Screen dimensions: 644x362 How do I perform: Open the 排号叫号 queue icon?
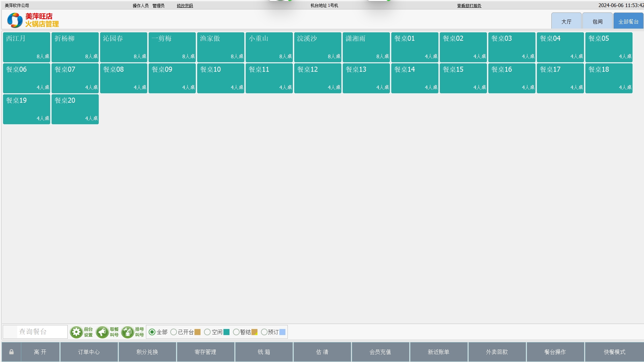pyautogui.click(x=128, y=332)
